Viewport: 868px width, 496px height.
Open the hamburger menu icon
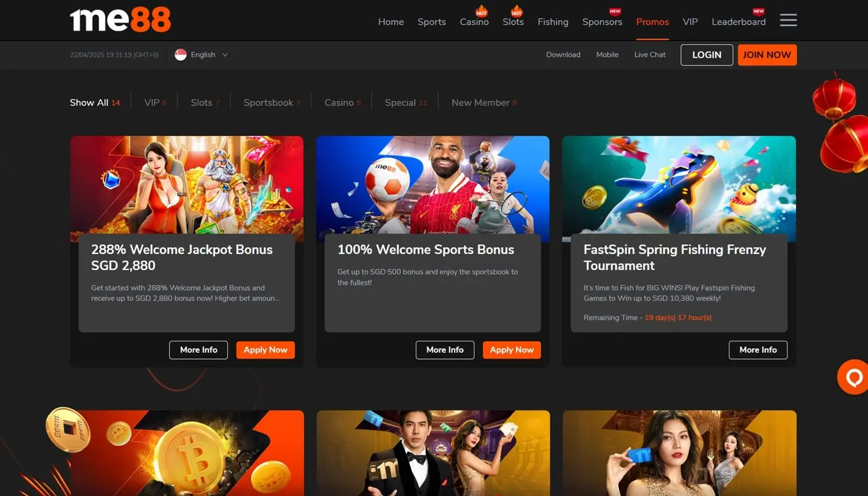pos(788,21)
